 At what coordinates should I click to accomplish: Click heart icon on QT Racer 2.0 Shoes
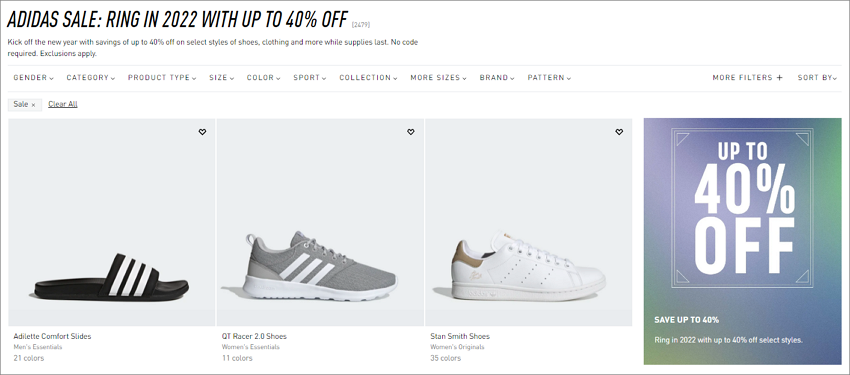point(410,132)
